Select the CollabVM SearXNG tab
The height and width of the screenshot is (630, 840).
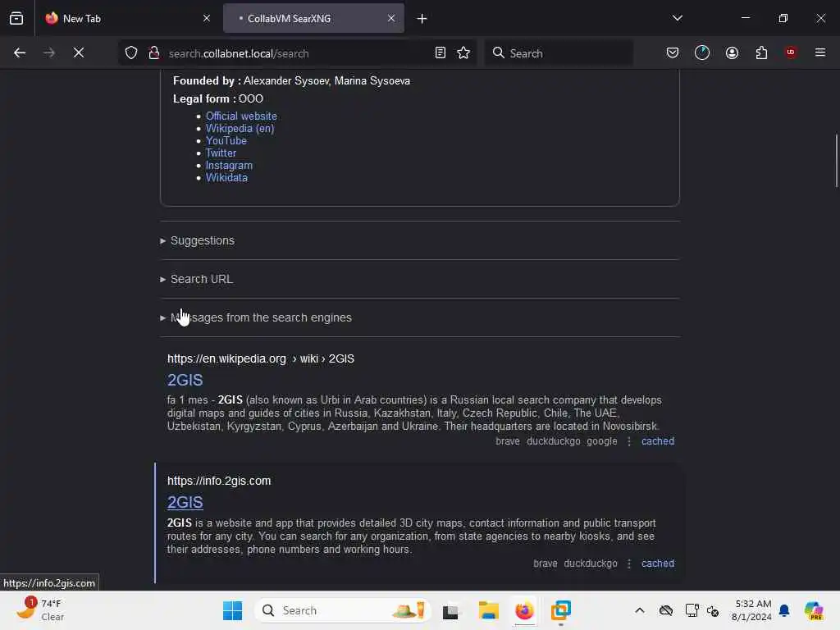[313, 18]
